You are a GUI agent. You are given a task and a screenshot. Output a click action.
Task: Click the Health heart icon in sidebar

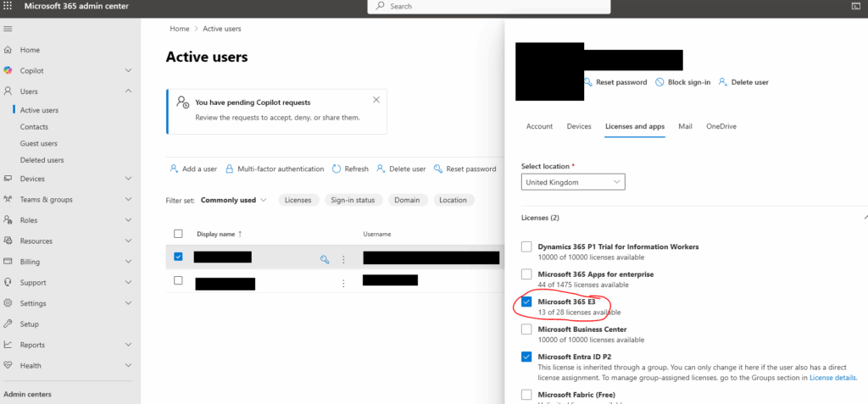[x=8, y=366]
